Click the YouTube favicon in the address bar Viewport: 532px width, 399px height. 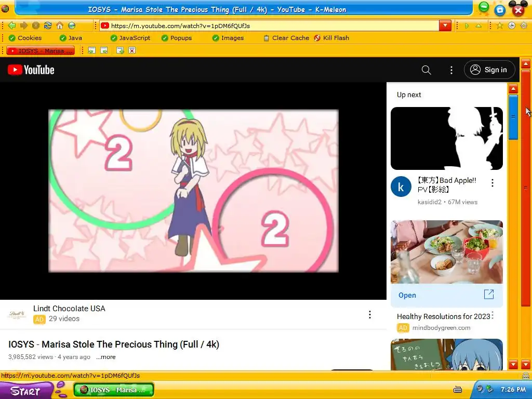pos(105,25)
